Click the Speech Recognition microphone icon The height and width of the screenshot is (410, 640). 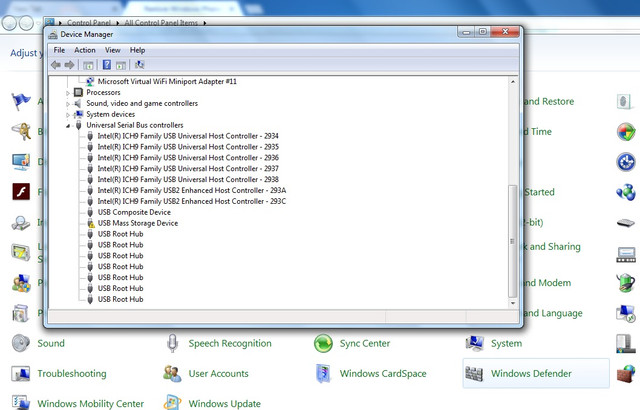(x=172, y=343)
